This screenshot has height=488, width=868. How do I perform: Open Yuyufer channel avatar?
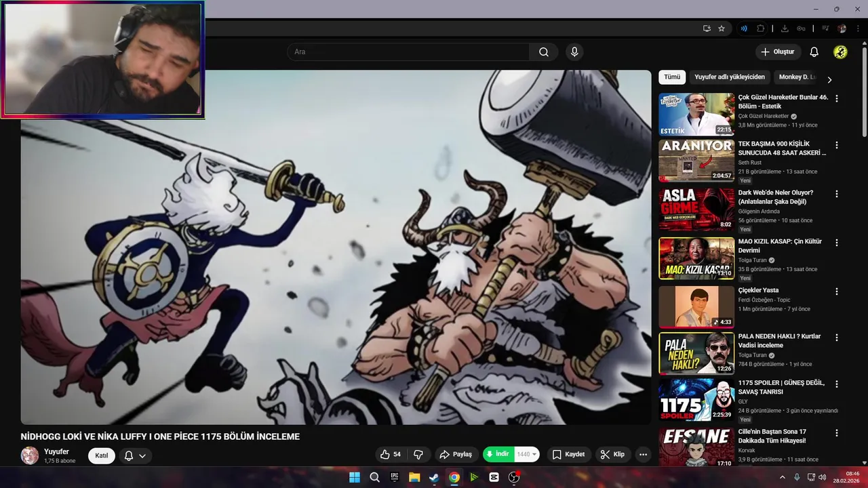(x=30, y=455)
